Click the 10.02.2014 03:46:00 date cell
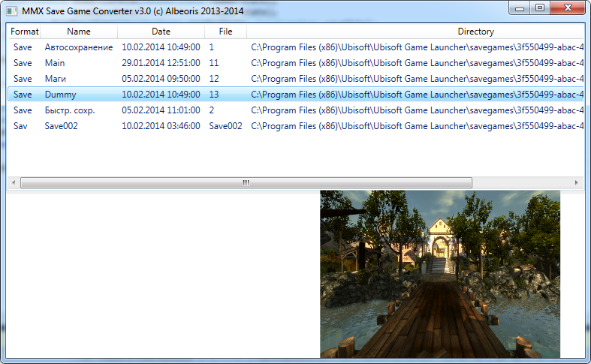 [x=161, y=126]
